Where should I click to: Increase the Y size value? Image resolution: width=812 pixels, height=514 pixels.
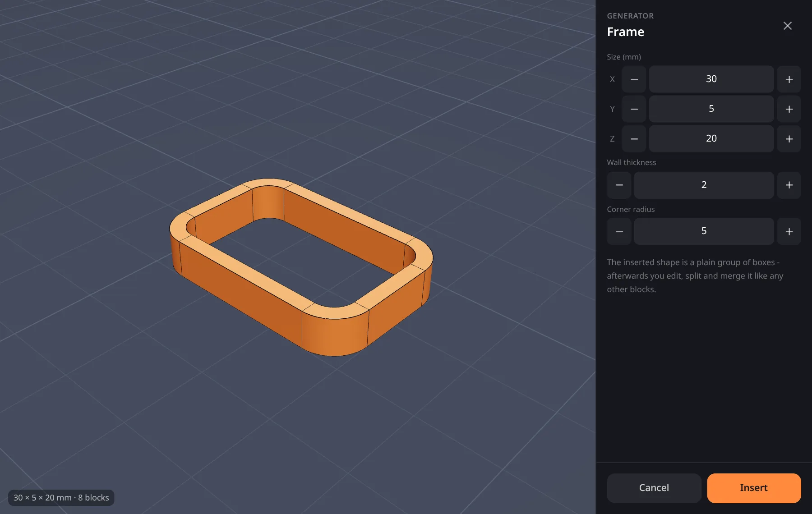pos(789,109)
